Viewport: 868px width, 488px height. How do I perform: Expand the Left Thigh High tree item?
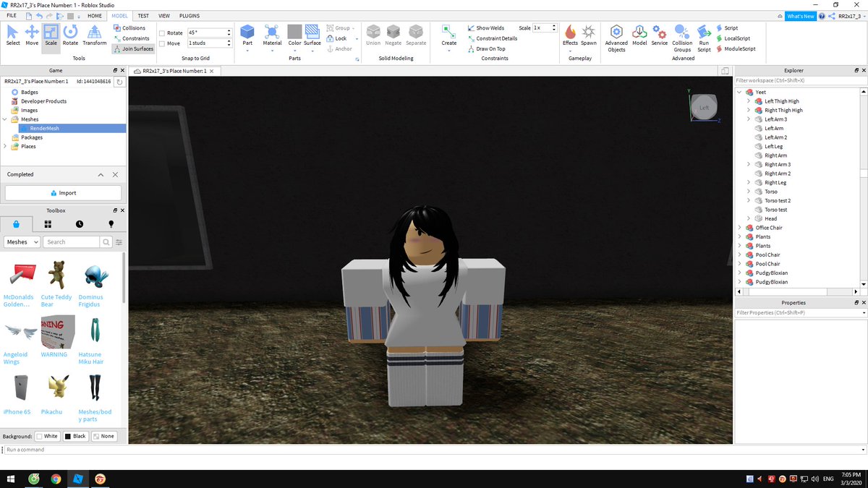[749, 101]
